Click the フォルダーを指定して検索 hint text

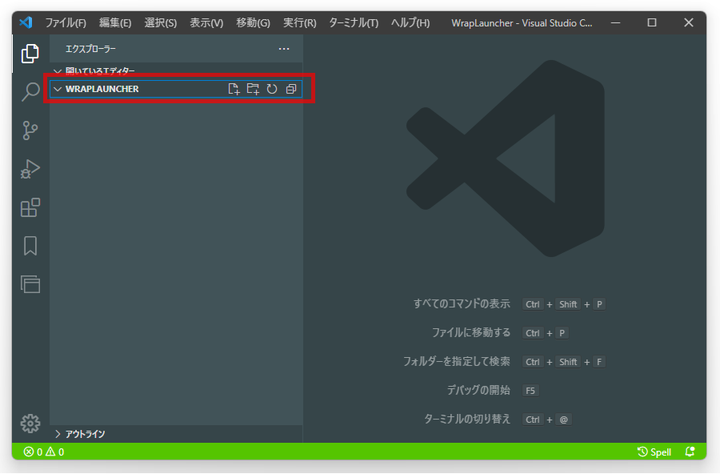[x=456, y=361]
